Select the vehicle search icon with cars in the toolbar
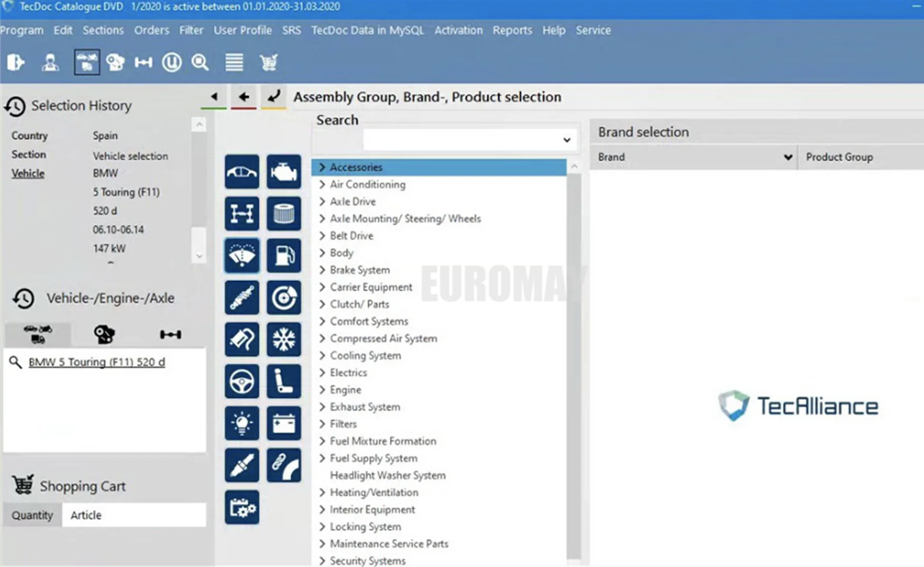This screenshot has height=567, width=924. pyautogui.click(x=87, y=62)
